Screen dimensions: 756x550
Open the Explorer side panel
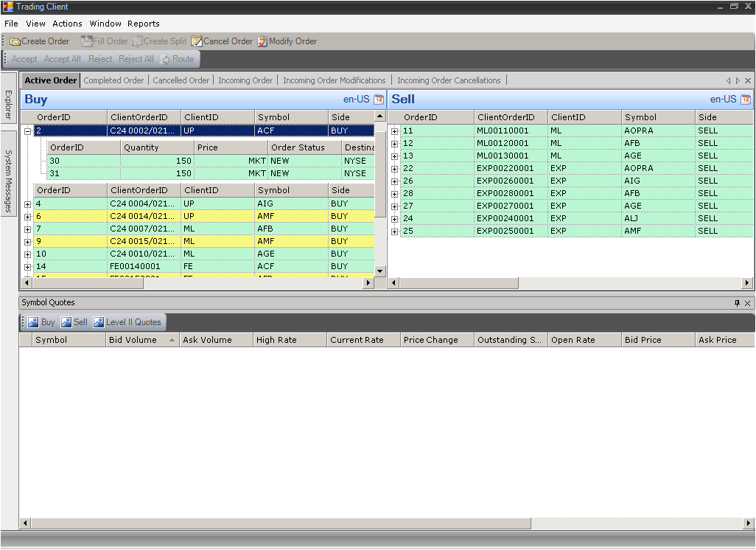[x=8, y=105]
